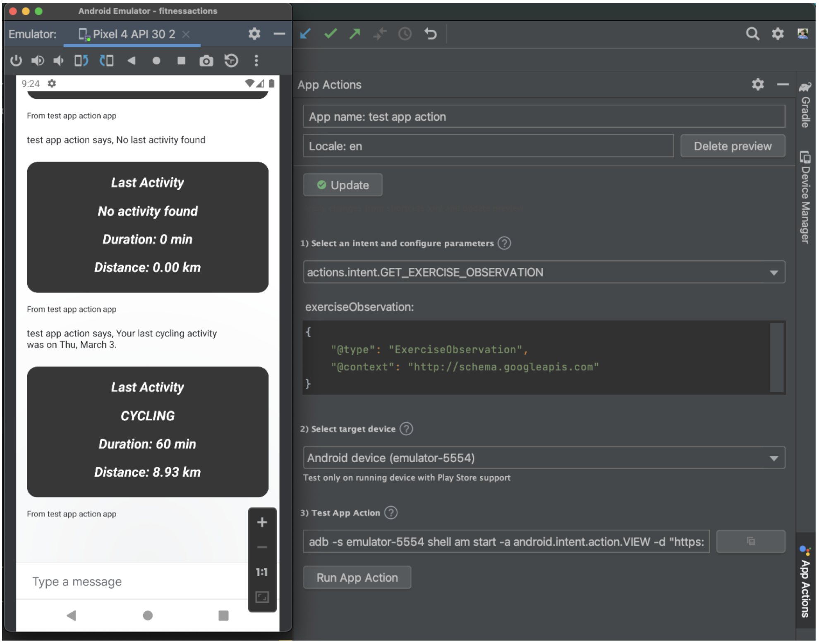The image size is (819, 644).
Task: Click the copy icon next to adb command field
Action: [751, 541]
